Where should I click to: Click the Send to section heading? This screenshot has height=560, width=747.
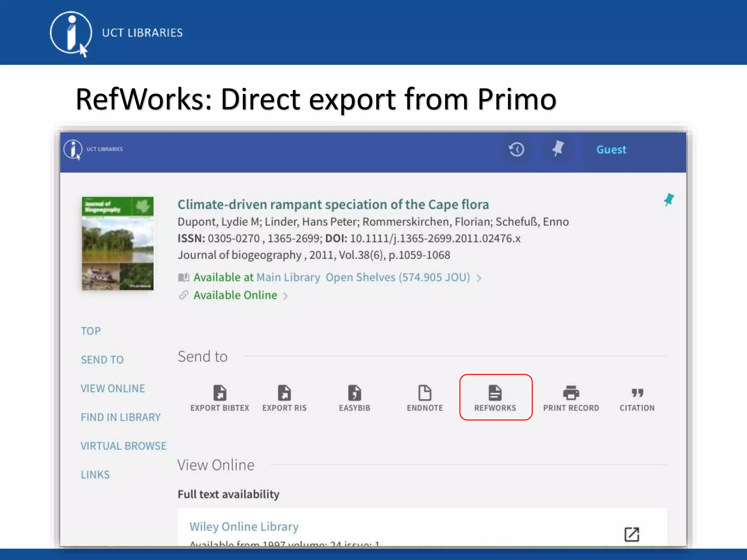[x=202, y=356]
